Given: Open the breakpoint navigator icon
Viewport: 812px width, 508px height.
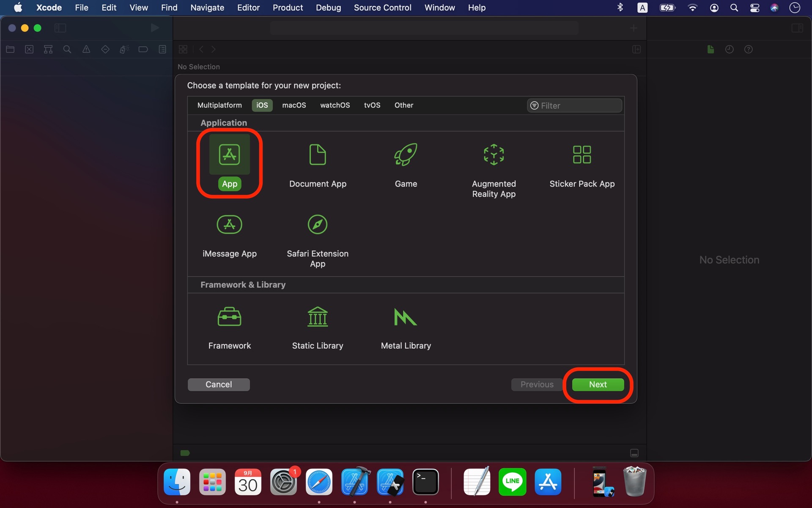Looking at the screenshot, I should (x=143, y=50).
